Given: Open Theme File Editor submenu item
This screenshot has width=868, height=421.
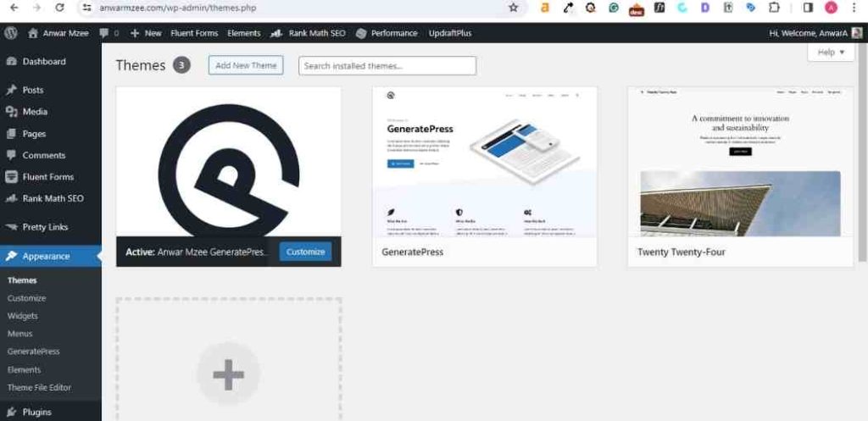Looking at the screenshot, I should coord(39,387).
